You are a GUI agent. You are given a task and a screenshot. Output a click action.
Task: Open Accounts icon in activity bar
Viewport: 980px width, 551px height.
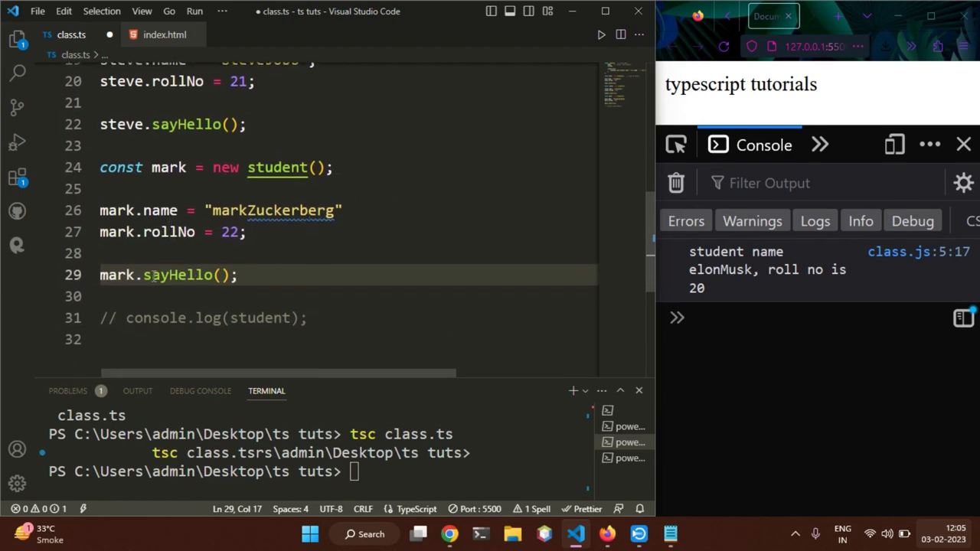click(x=17, y=449)
